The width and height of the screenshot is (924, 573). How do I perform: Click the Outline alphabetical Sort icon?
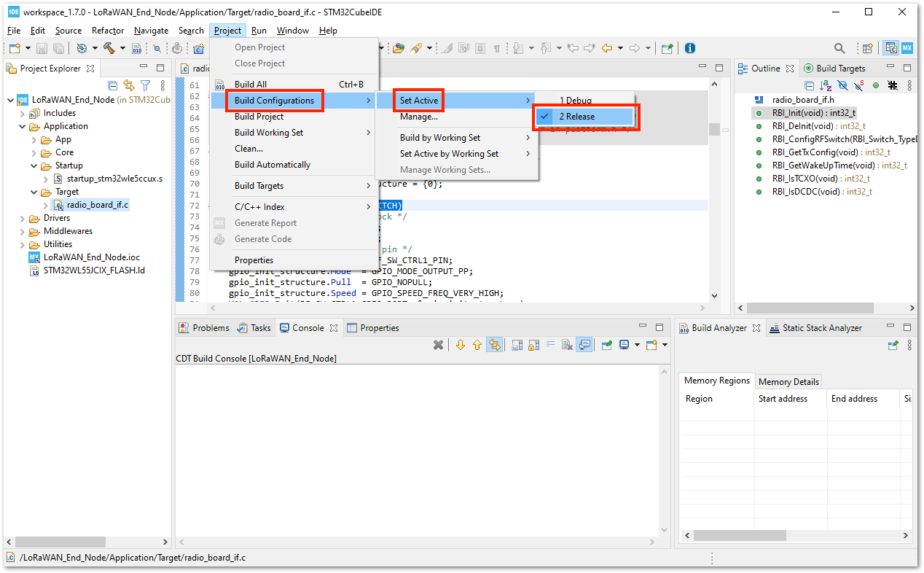pos(826,85)
